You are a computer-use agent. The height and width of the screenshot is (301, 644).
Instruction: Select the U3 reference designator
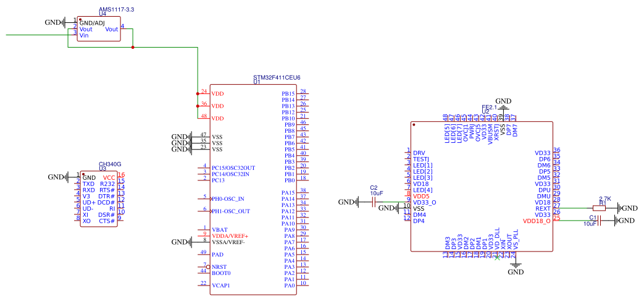pyautogui.click(x=102, y=169)
